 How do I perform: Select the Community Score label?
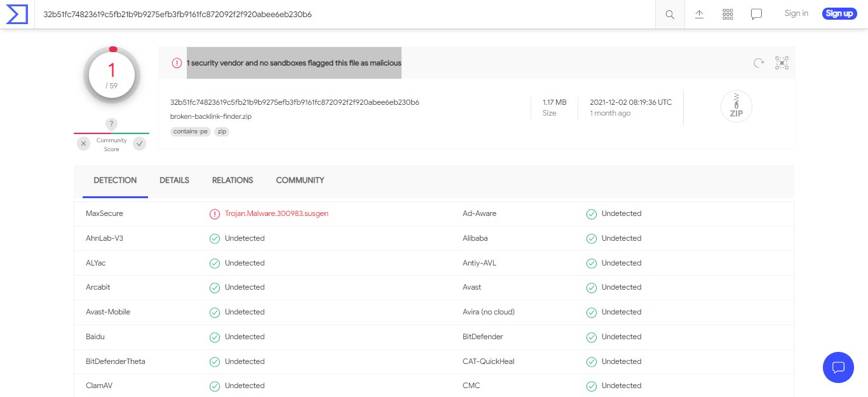(x=112, y=145)
